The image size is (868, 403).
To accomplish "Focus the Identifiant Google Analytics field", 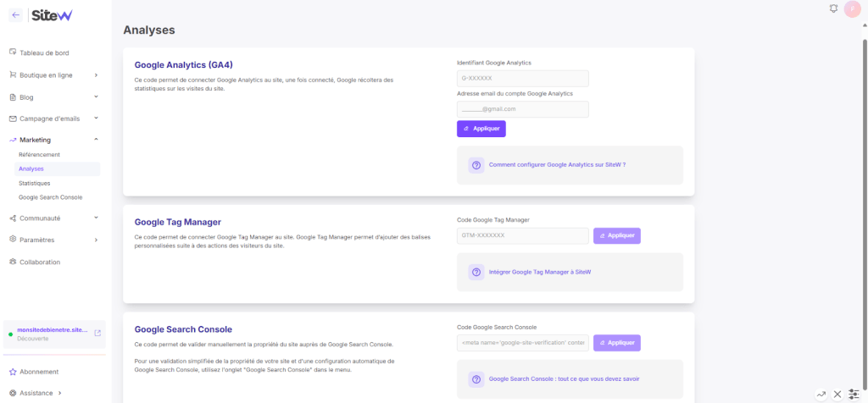I will tap(522, 79).
